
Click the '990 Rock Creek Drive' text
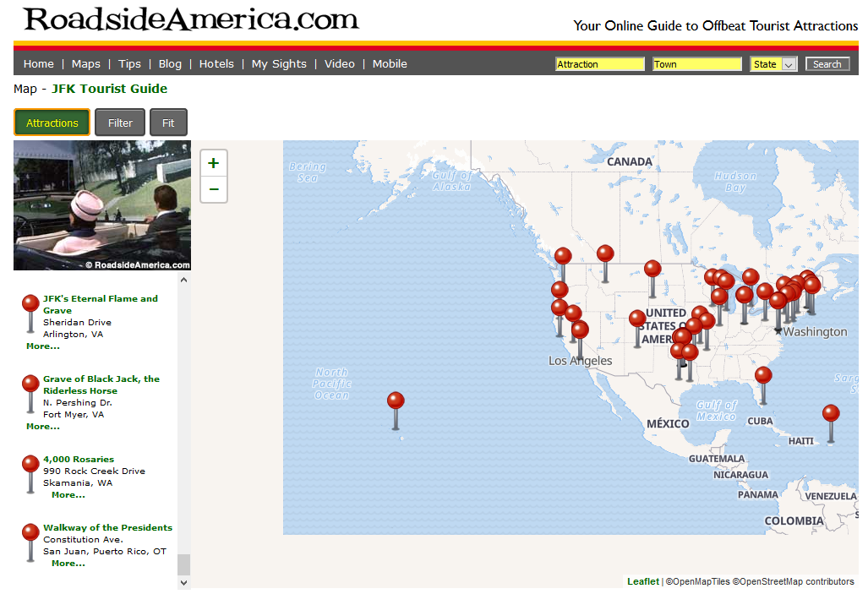click(94, 471)
